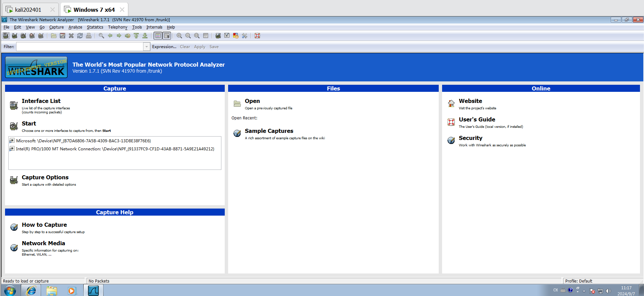Click the close capture file X icon
This screenshot has height=296, width=644.
(71, 36)
